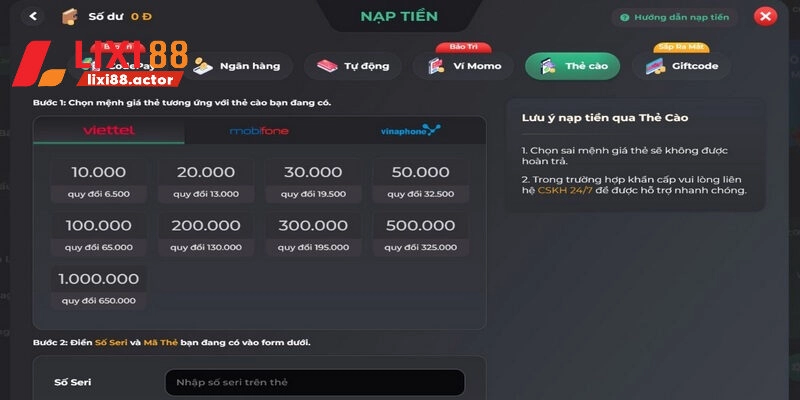
Task: Choose the 50.000 card denomination
Action: pyautogui.click(x=421, y=180)
